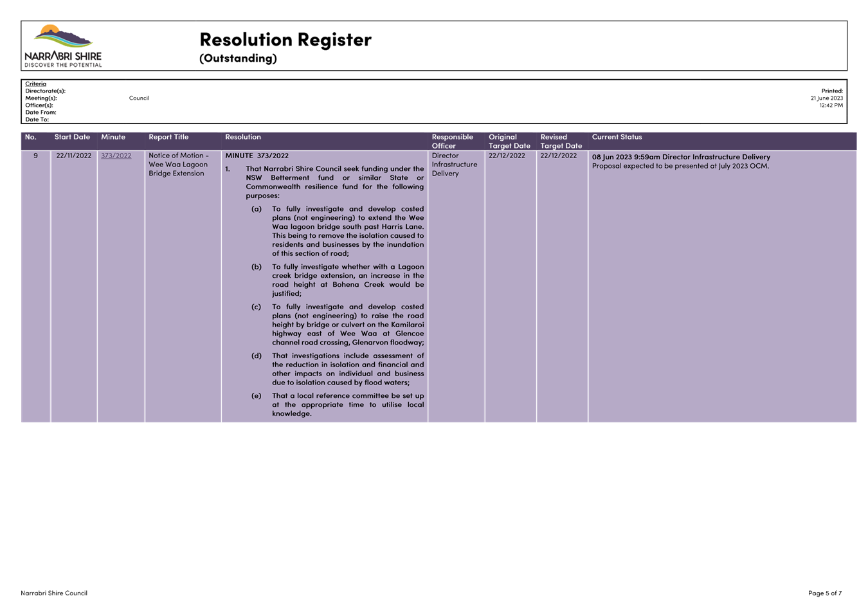This screenshot has height=614, width=868.
Task: Select the 08 Jun 2023 status heading
Action: (681, 157)
